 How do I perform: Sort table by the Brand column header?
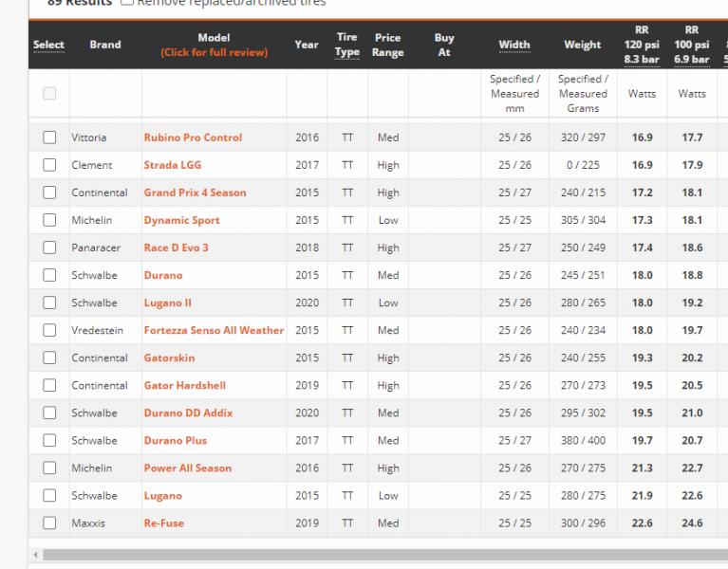tap(105, 45)
